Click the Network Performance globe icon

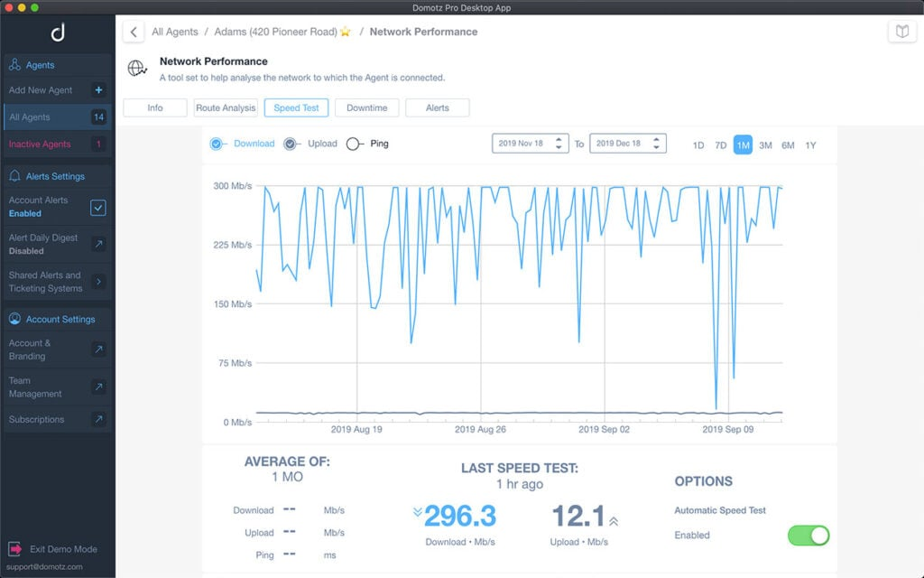click(137, 67)
